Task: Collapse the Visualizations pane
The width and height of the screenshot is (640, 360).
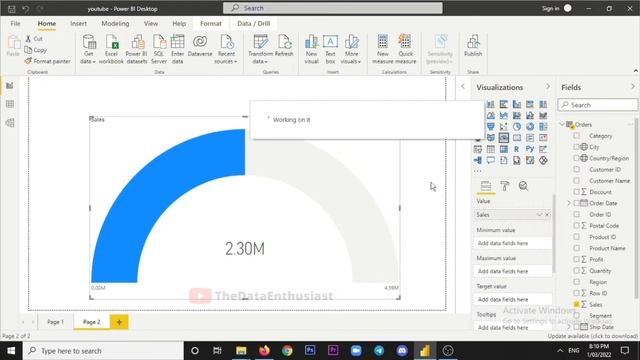Action: coord(548,87)
